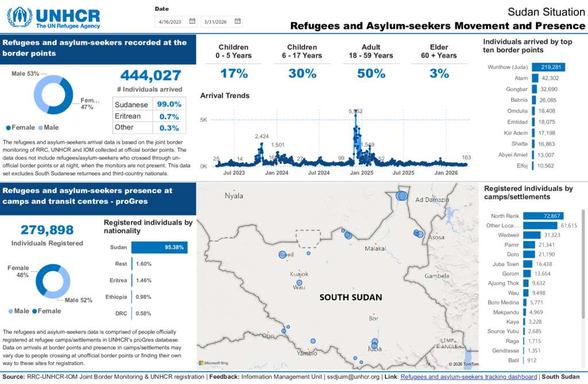
Task: Select the largest bubble at the map's top edge
Action: point(401,195)
